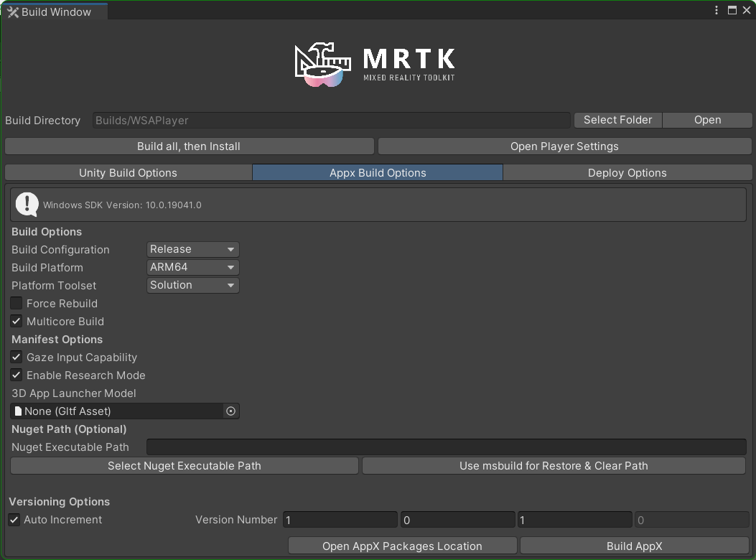Click the Nuget Executable Path input field
The width and height of the screenshot is (756, 560).
[447, 447]
